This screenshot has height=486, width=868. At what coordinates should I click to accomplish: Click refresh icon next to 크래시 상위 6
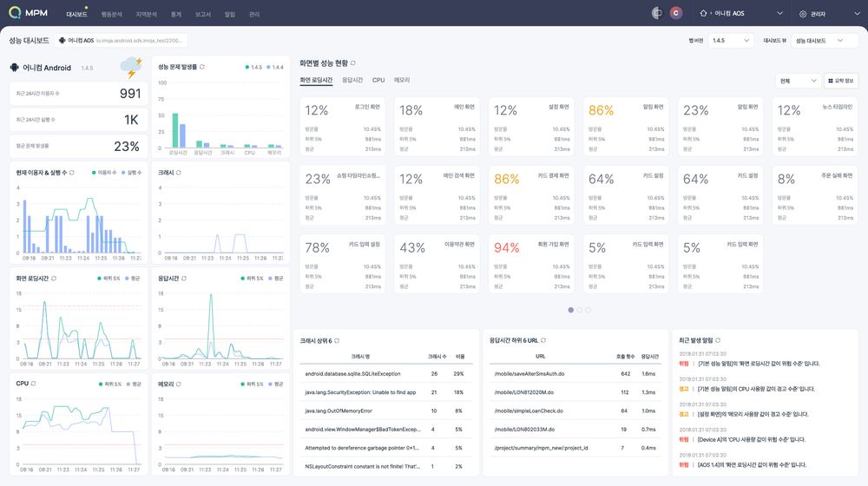tap(337, 340)
